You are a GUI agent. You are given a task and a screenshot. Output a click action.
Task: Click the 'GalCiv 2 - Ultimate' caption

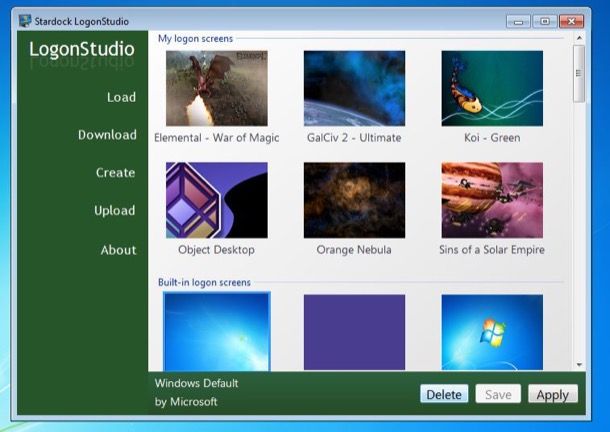(354, 138)
